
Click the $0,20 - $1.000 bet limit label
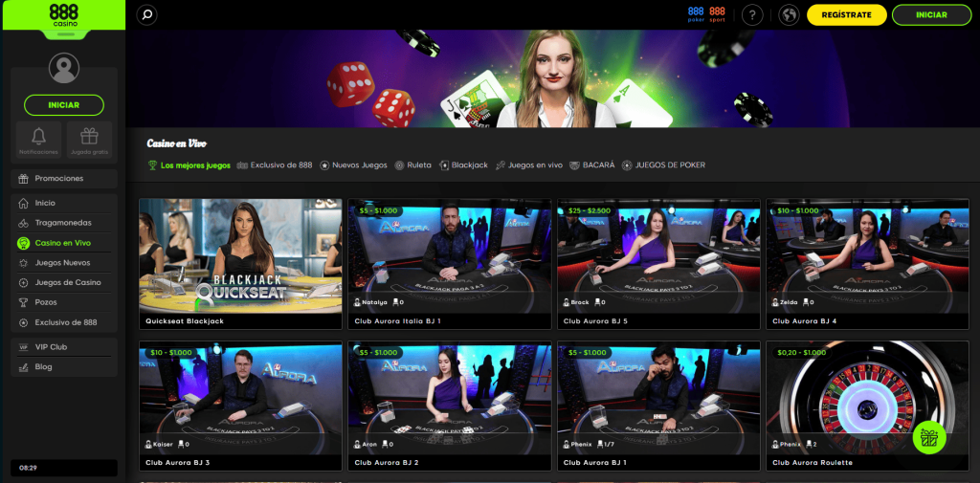tap(801, 352)
